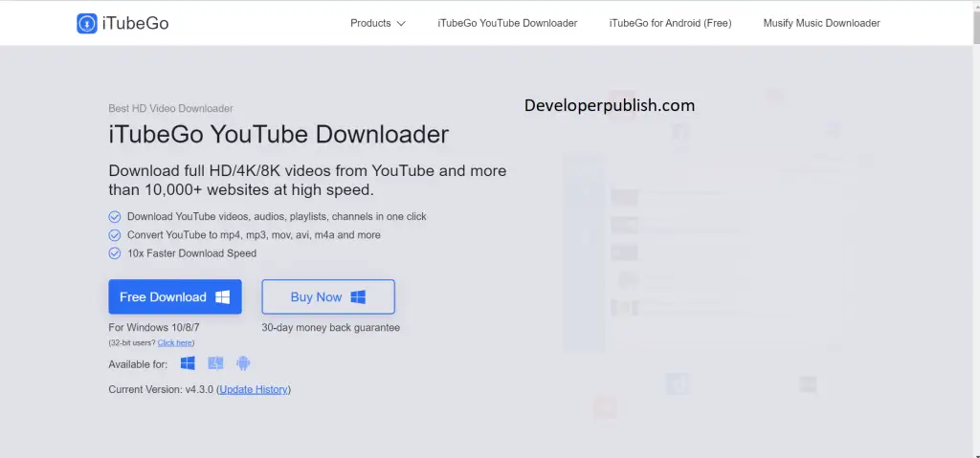The image size is (980, 458).
Task: Click 'For Windows 10/8/7' text
Action: (154, 327)
